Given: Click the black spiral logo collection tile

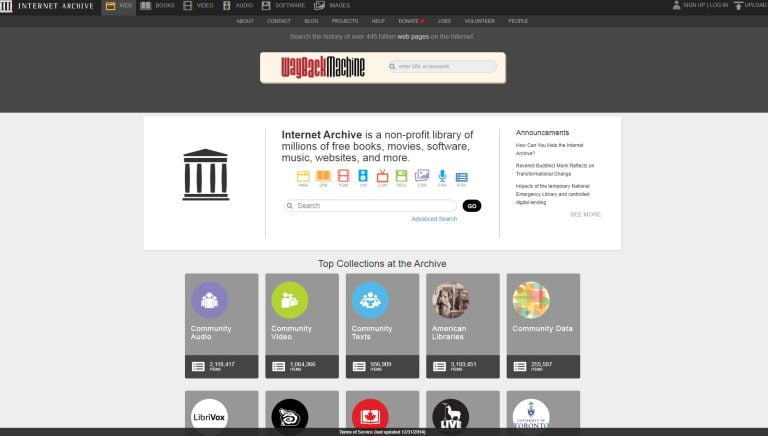Looking at the screenshot, I should click(302, 410).
